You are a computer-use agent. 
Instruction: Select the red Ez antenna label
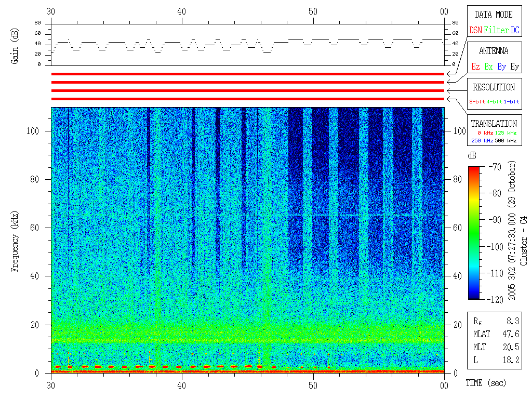pyautogui.click(x=476, y=66)
